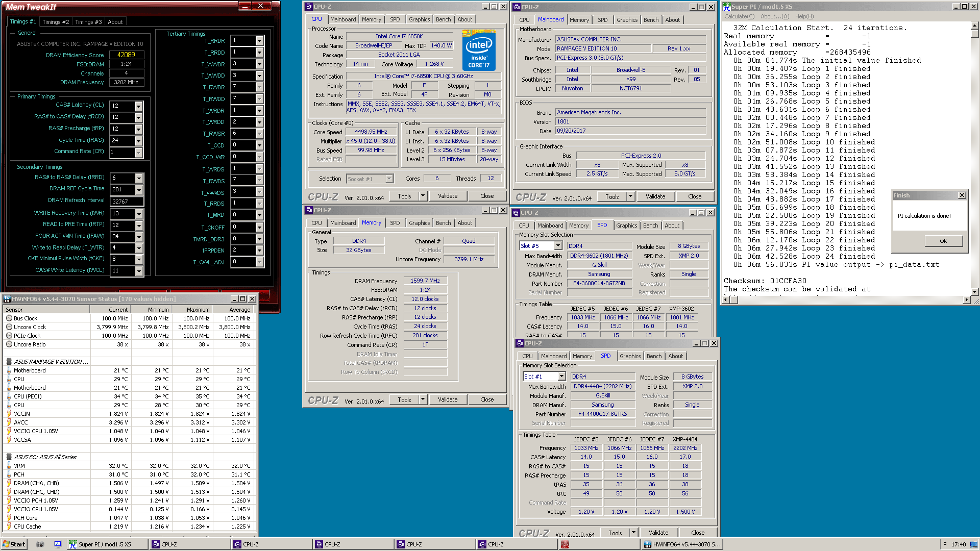
Task: Switch to Timings #3 tab in Mem TweakIt
Action: point(88,22)
